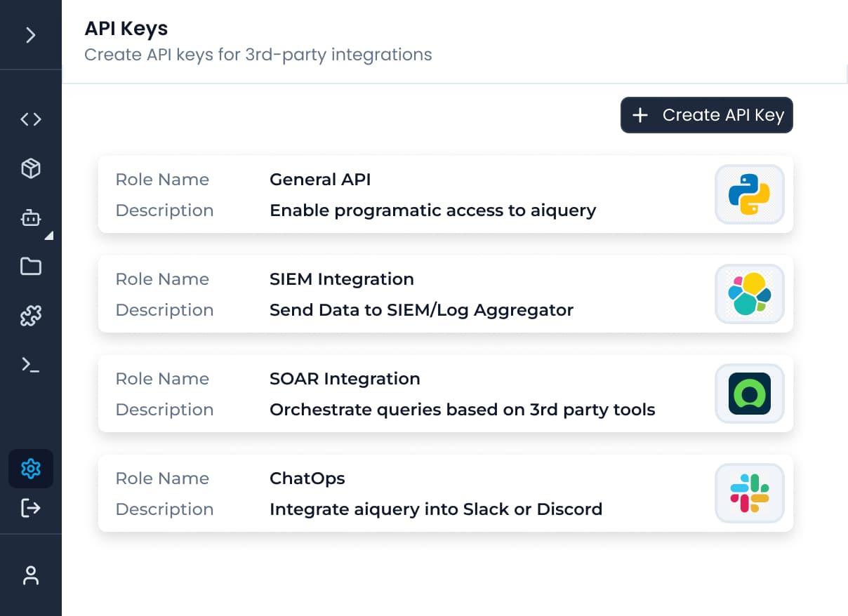This screenshot has width=848, height=616.
Task: Expand the robot icon's submenu triangle
Action: (x=50, y=236)
